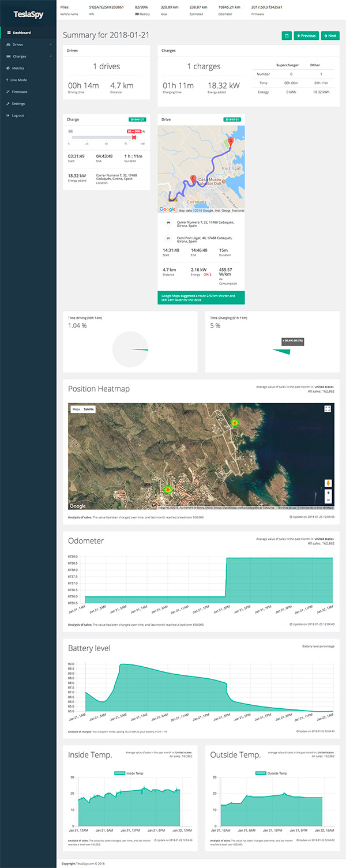This screenshot has height=868, width=346.
Task: Expand the Charges submenu chevron
Action: click(51, 57)
